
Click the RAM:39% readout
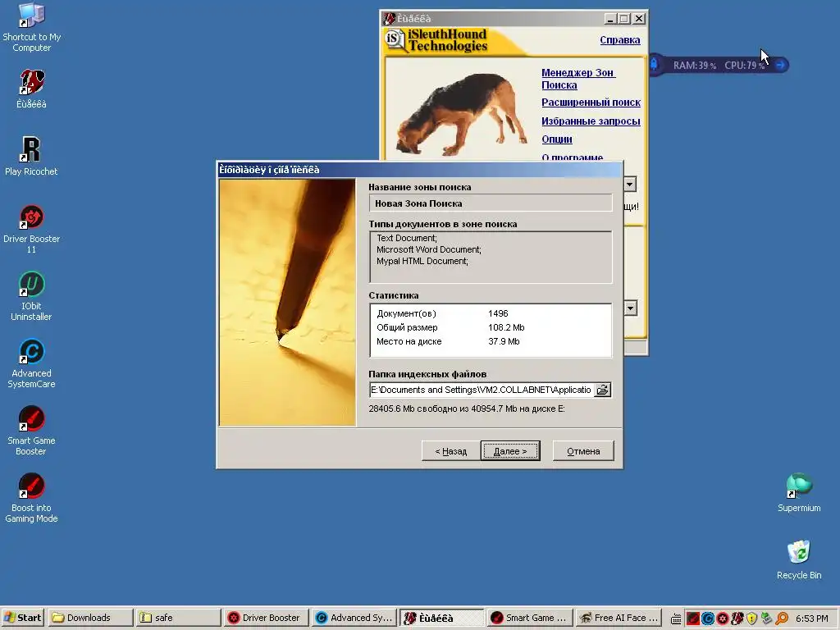point(694,66)
